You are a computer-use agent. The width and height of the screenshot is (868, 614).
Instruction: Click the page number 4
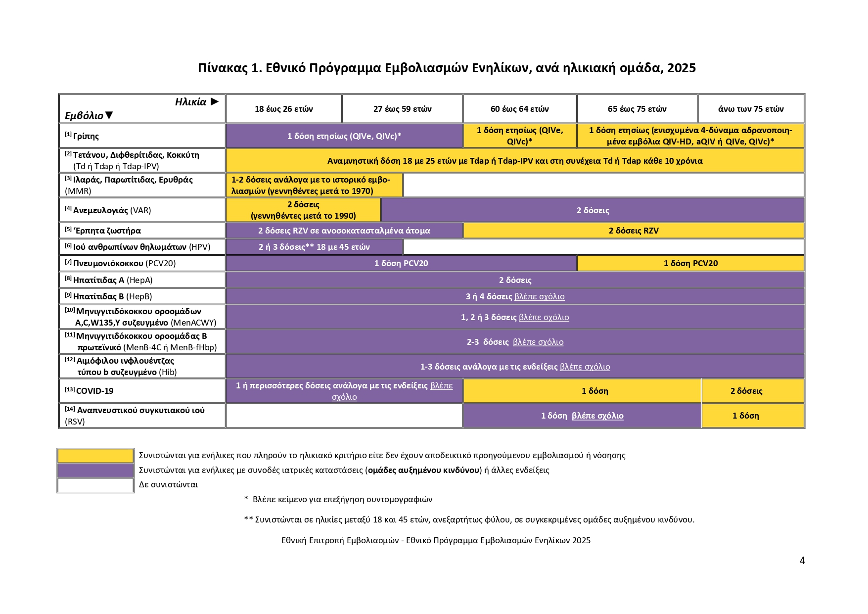point(802,560)
